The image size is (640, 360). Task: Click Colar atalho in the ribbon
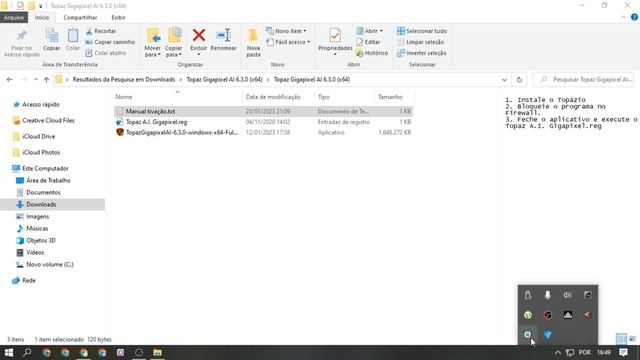105,53
